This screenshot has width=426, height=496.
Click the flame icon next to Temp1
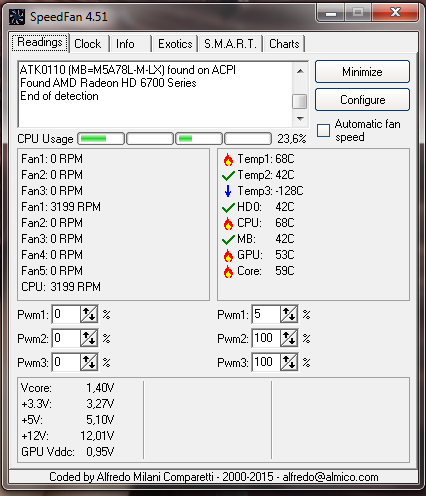click(x=228, y=159)
